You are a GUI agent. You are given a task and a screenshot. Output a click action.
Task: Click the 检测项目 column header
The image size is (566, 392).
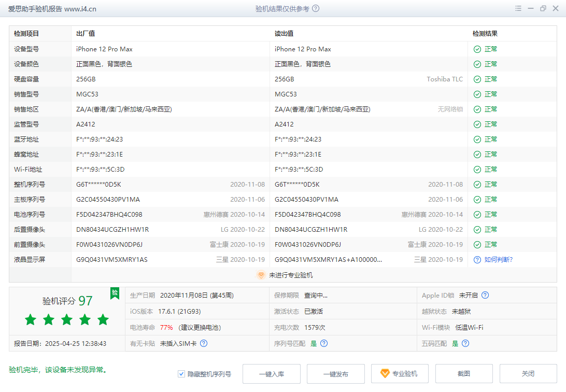26,34
